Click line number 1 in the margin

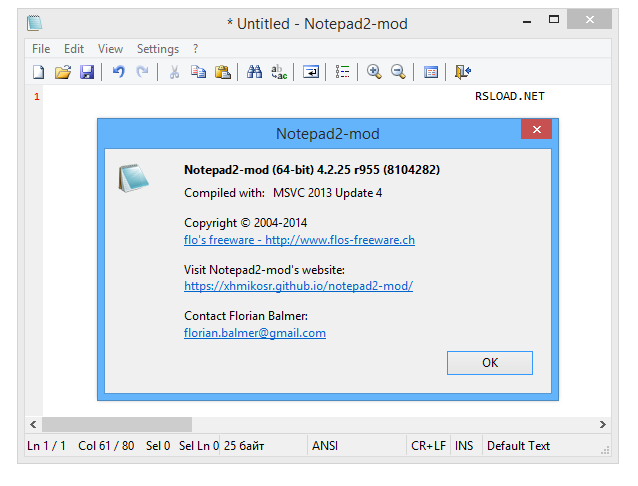point(37,97)
